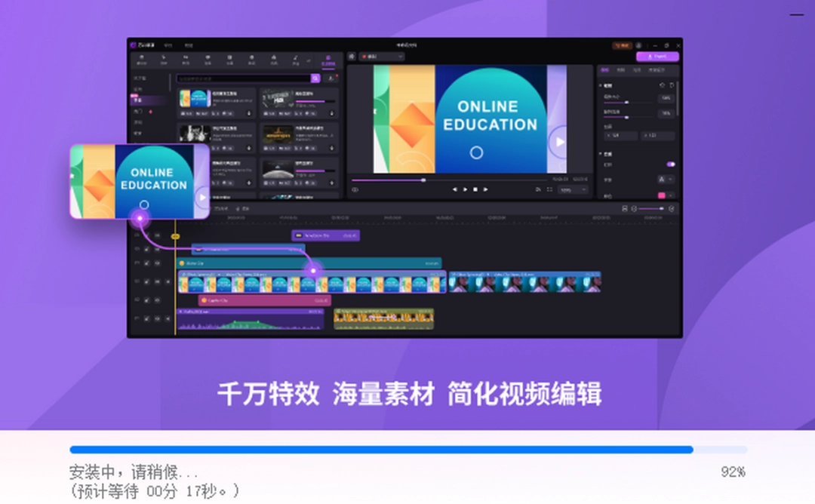The image size is (815, 504).
Task: Click the snapshot icon under the preview
Action: click(537, 189)
